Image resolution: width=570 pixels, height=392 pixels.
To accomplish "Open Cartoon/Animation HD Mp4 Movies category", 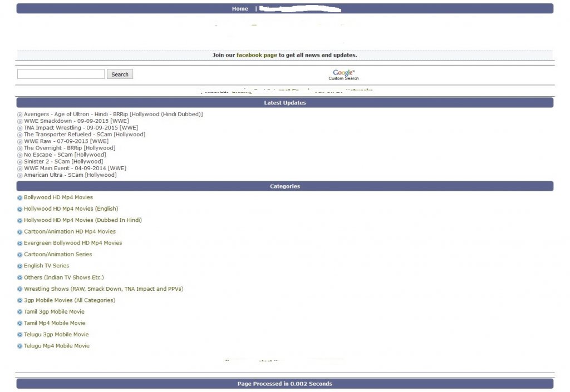I will [x=70, y=231].
